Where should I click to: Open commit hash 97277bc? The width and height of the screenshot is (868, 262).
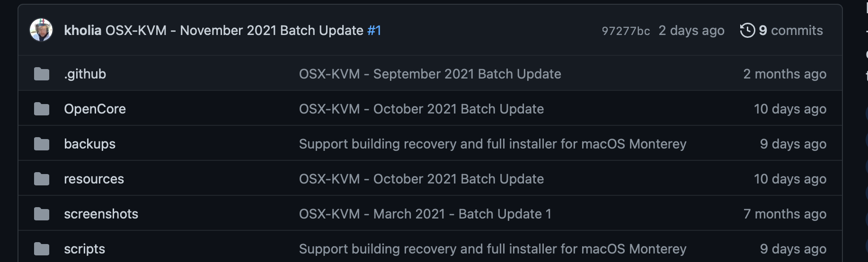(625, 31)
